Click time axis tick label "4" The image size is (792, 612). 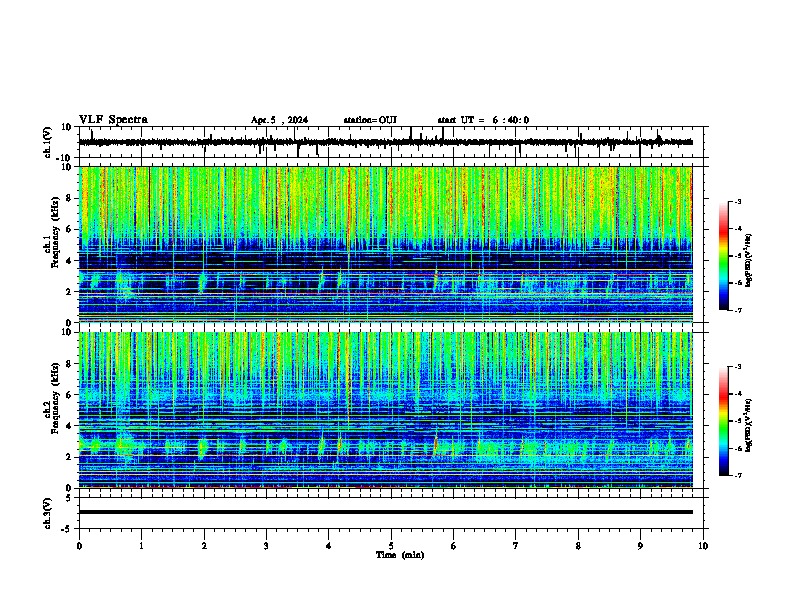point(329,546)
